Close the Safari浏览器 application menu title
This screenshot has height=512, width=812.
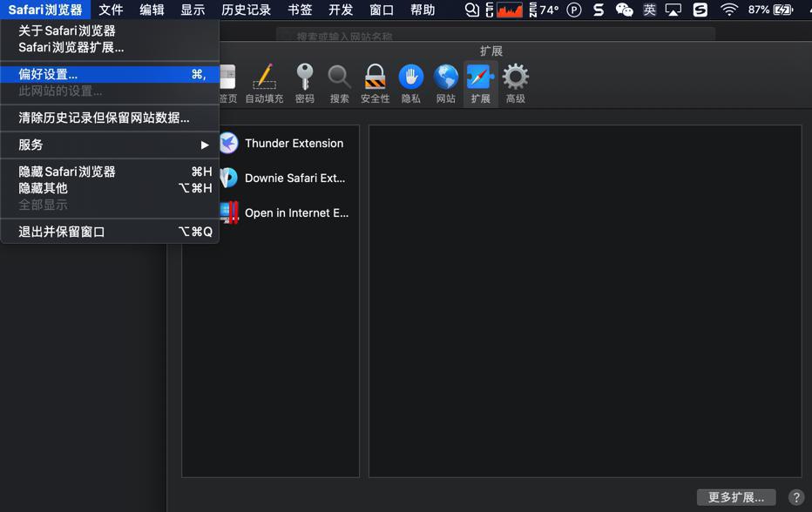click(x=45, y=10)
